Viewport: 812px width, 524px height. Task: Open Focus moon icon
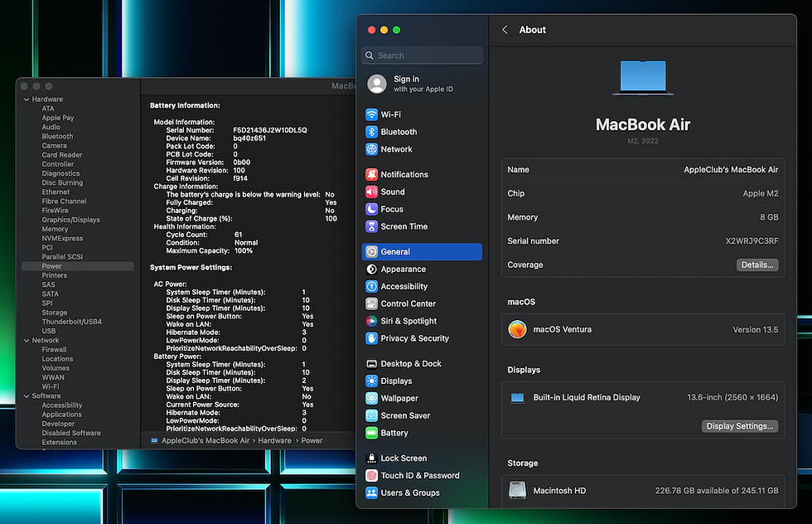pyautogui.click(x=371, y=210)
